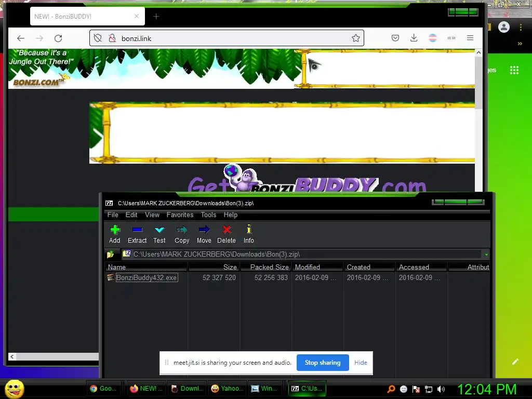Click the magnifier tray icon
This screenshot has width=532, height=399.
tap(391, 389)
